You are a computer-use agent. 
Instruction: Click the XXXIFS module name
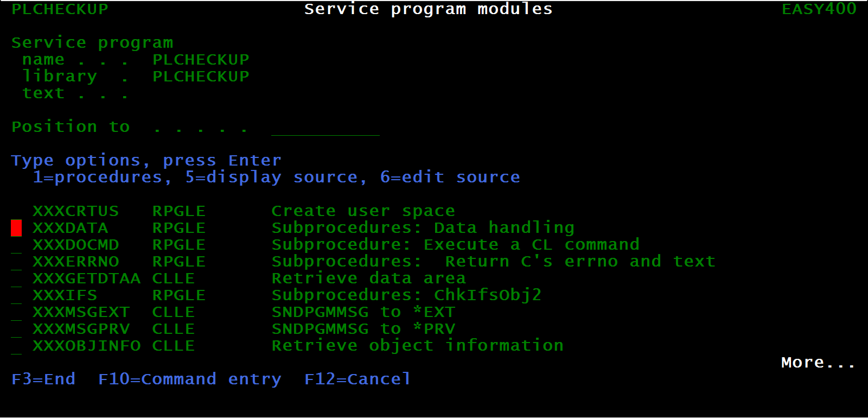[x=65, y=295]
